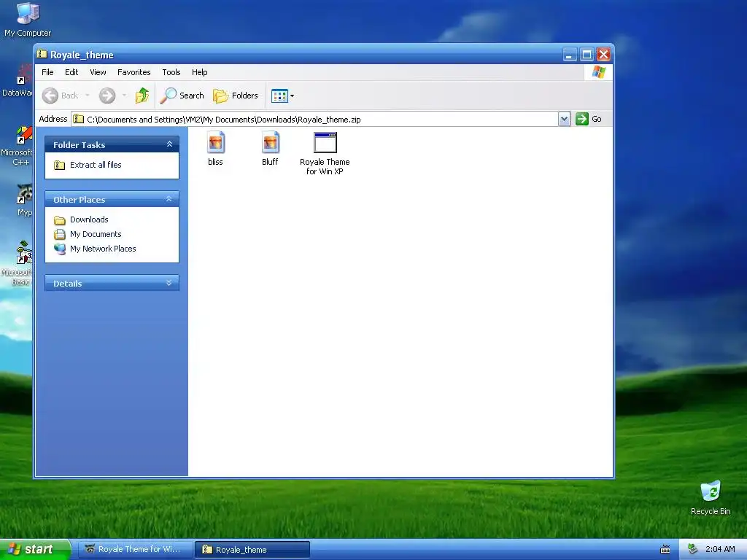The image size is (747, 560).
Task: Collapse the Other Places panel
Action: point(169,199)
